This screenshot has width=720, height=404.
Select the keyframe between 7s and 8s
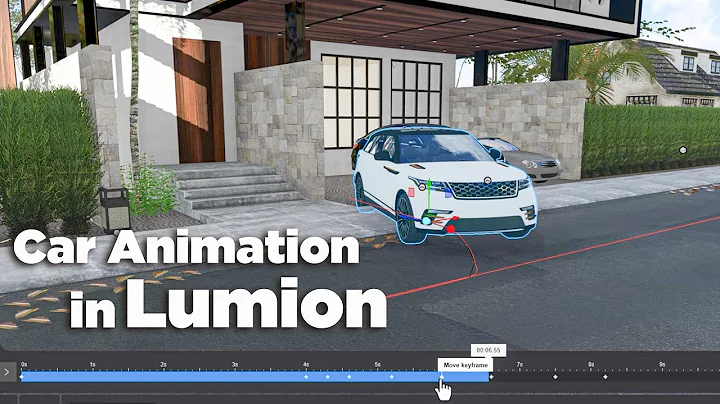pyautogui.click(x=555, y=377)
